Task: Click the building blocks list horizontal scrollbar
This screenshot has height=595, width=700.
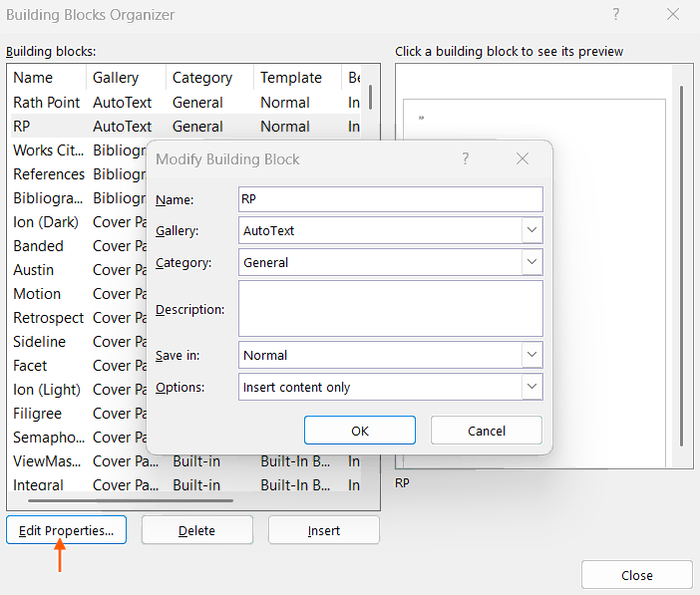Action: 131,500
